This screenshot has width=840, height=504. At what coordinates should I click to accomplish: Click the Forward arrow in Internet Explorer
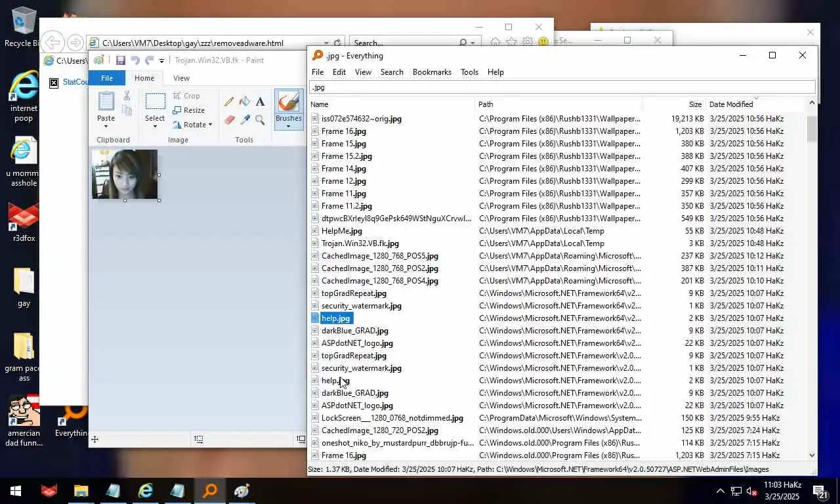(75, 43)
